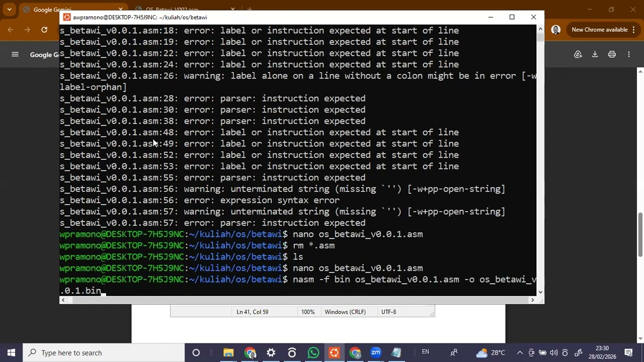Image resolution: width=644 pixels, height=362 pixels.
Task: Open the notification center icon
Action: coord(628,352)
